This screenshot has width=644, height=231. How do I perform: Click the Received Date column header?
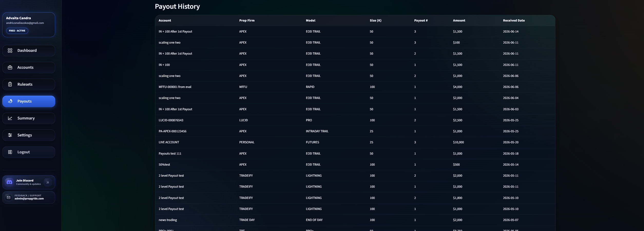tap(514, 21)
